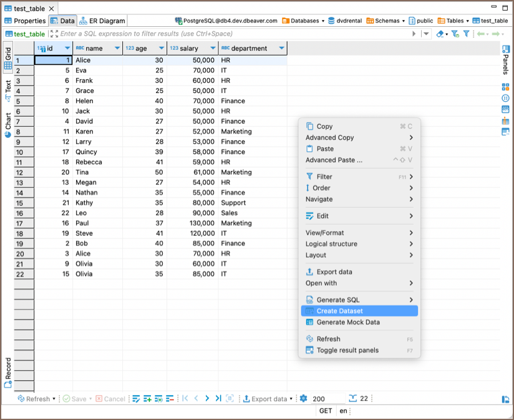Viewport: 514px width, 420px height.
Task: Jump to the last page of results
Action: pos(218,399)
